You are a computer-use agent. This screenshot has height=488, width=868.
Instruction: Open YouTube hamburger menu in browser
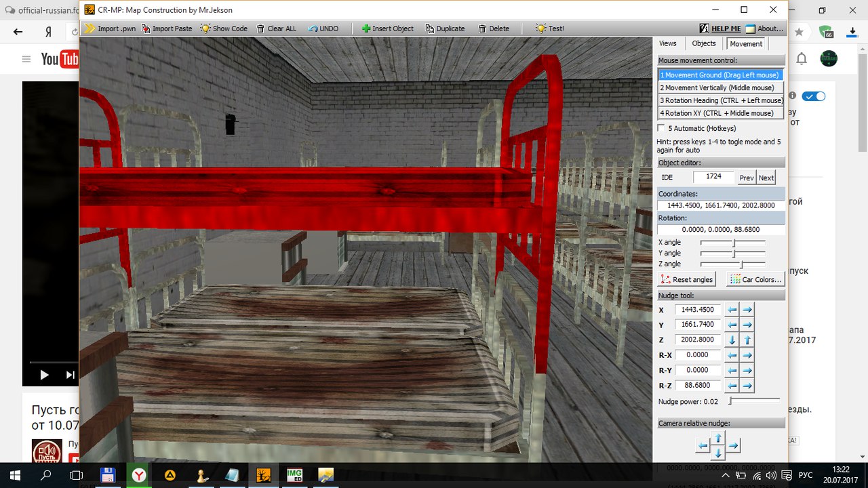tap(26, 59)
